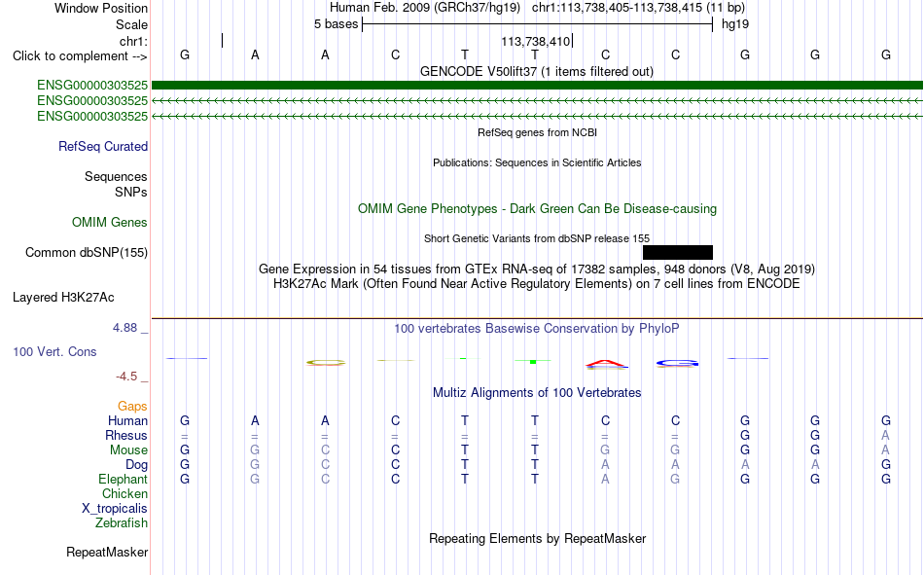Click the Common dbSNP(155) track label
The image size is (924, 575).
tap(86, 252)
